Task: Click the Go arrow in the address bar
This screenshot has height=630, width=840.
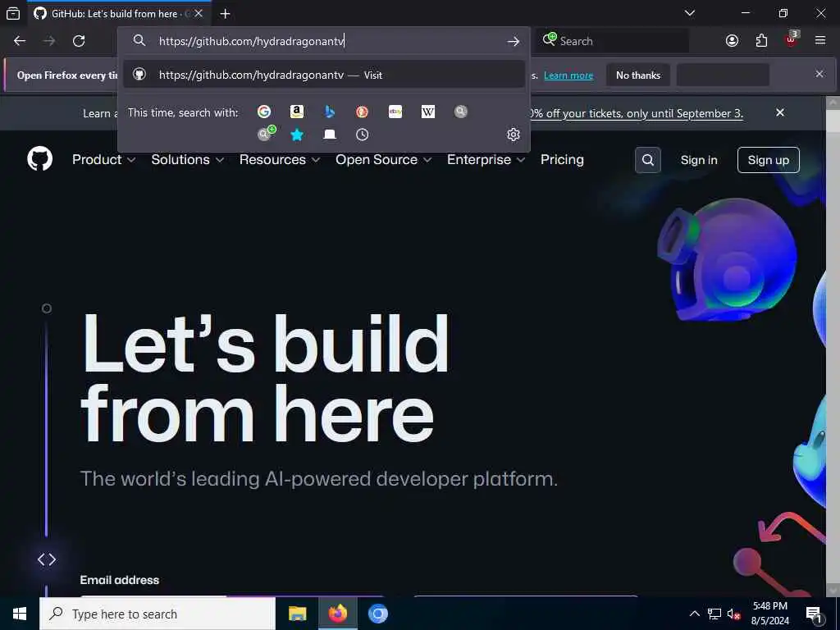Action: [x=513, y=41]
